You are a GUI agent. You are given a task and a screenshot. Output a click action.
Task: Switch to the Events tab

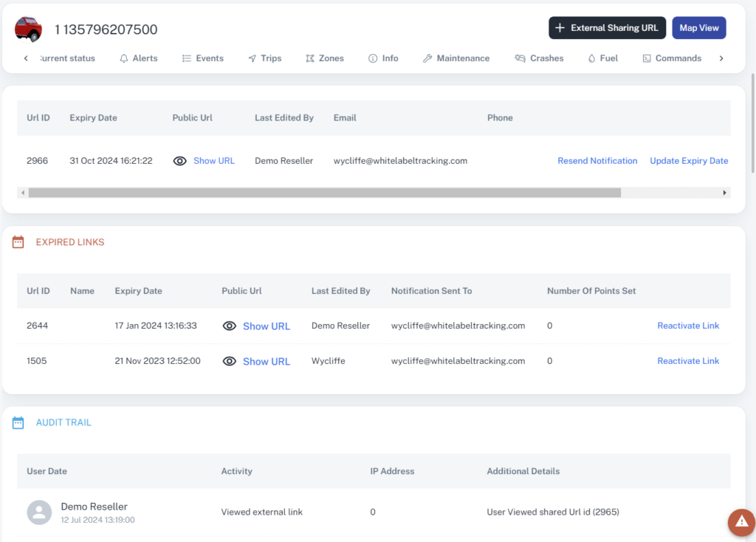click(x=203, y=58)
